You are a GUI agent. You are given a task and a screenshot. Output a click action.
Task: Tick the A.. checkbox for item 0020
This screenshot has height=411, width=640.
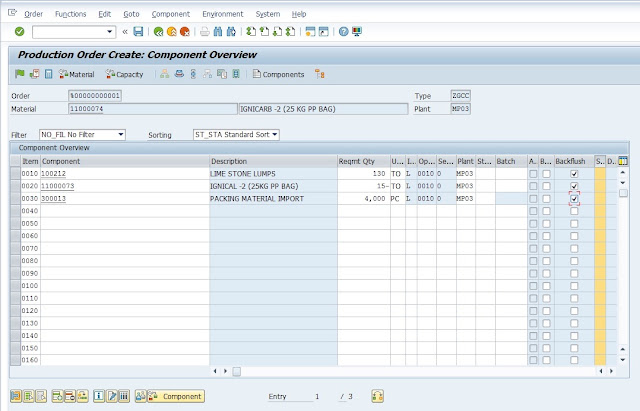click(x=533, y=186)
